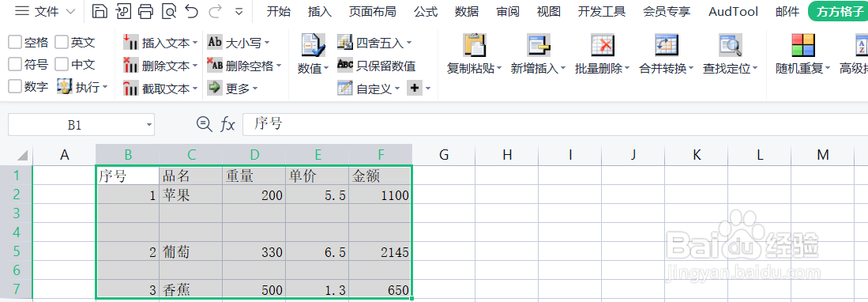Screen dimensions: 868x302
Task: Click the 四舍五入 icon
Action: [x=345, y=42]
